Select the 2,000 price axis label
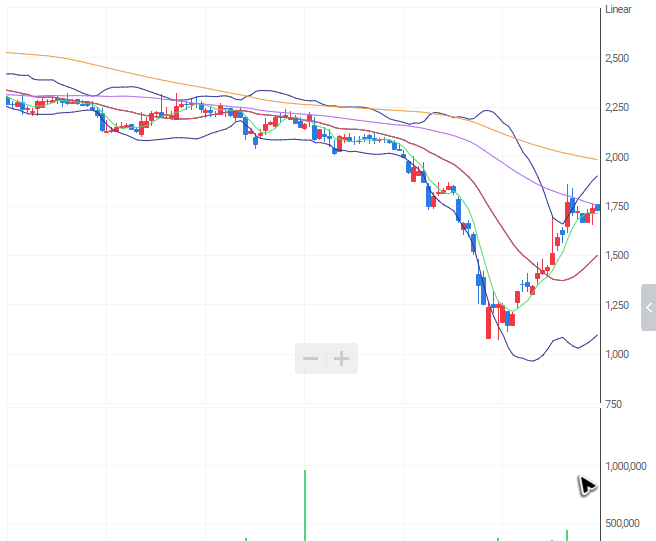Viewport: 656px width, 541px height. [x=617, y=157]
